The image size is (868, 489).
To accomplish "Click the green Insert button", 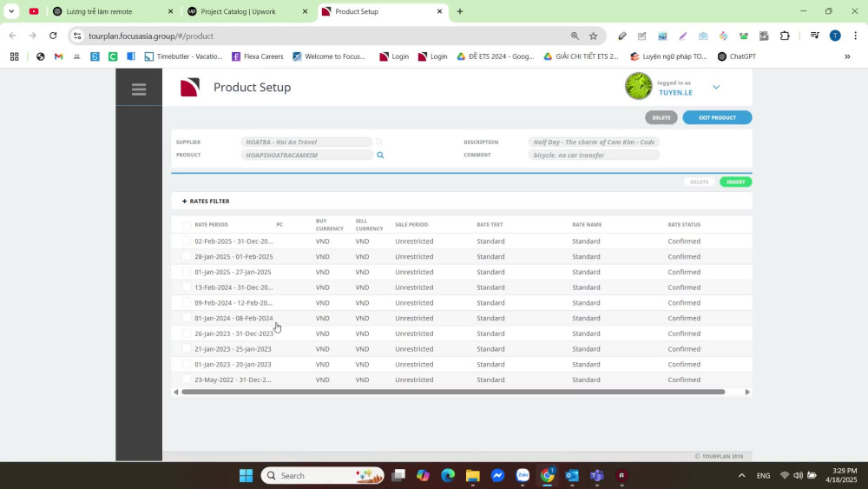I will 736,182.
